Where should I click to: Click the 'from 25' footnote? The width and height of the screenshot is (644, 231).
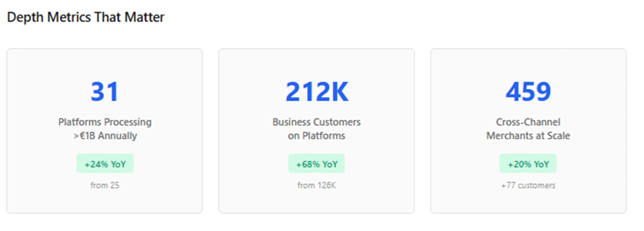105,186
